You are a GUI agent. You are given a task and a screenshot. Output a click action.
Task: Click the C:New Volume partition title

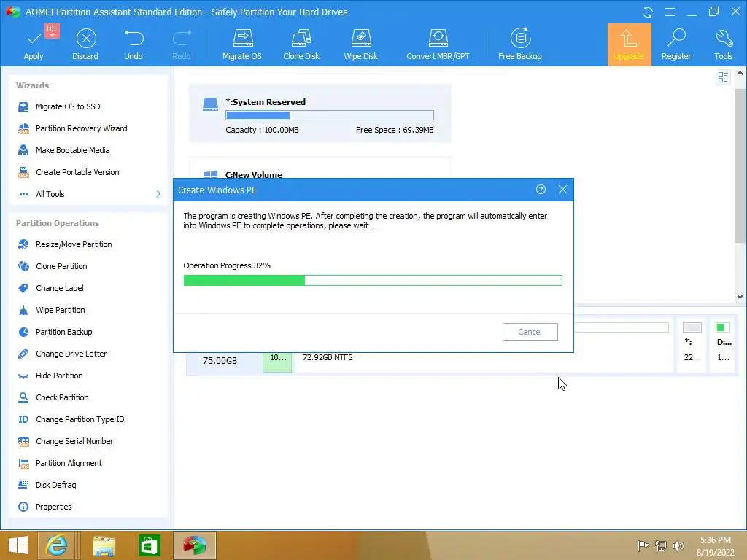tap(253, 175)
